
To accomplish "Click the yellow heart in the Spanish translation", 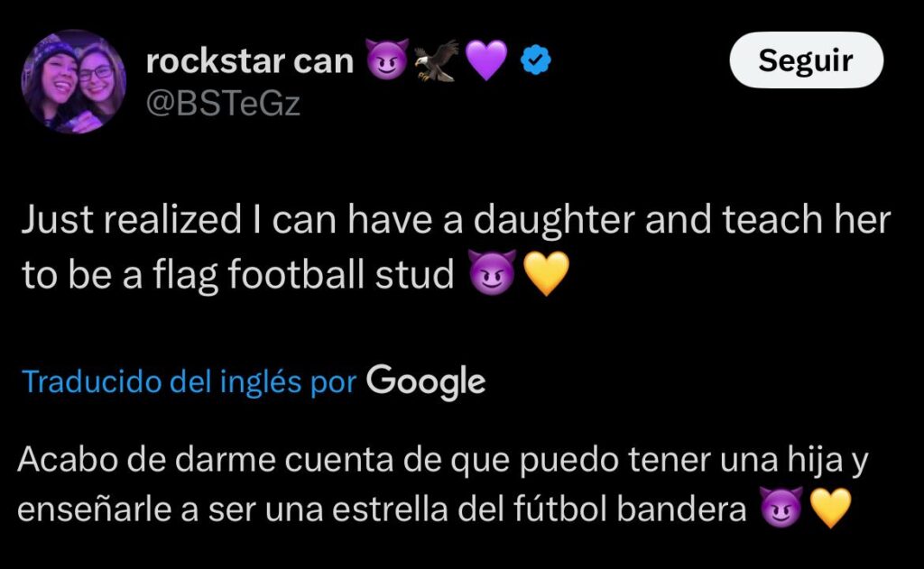I will pyautogui.click(x=830, y=510).
